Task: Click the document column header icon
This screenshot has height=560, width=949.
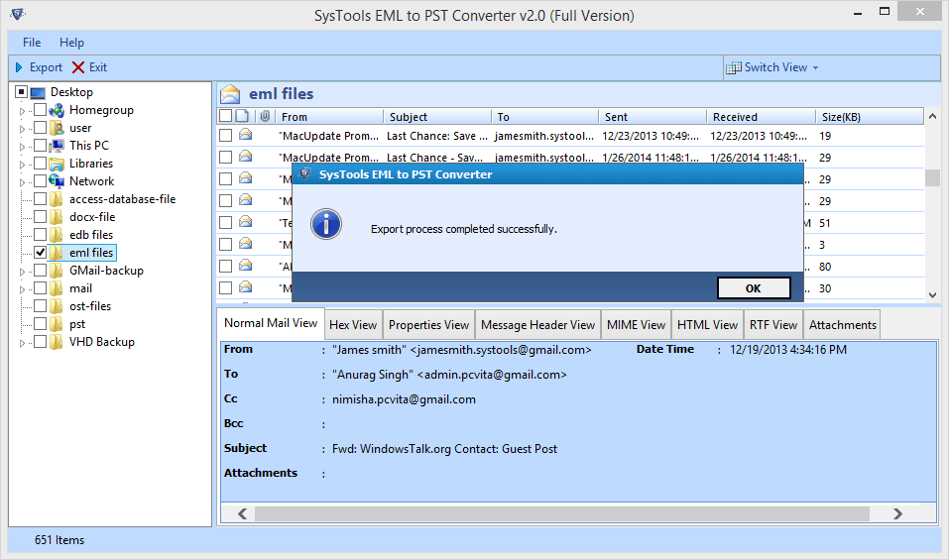Action: coord(242,116)
